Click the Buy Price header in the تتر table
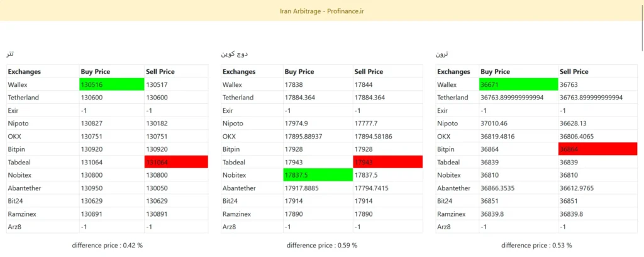This screenshot has height=257, width=644. 96,72
